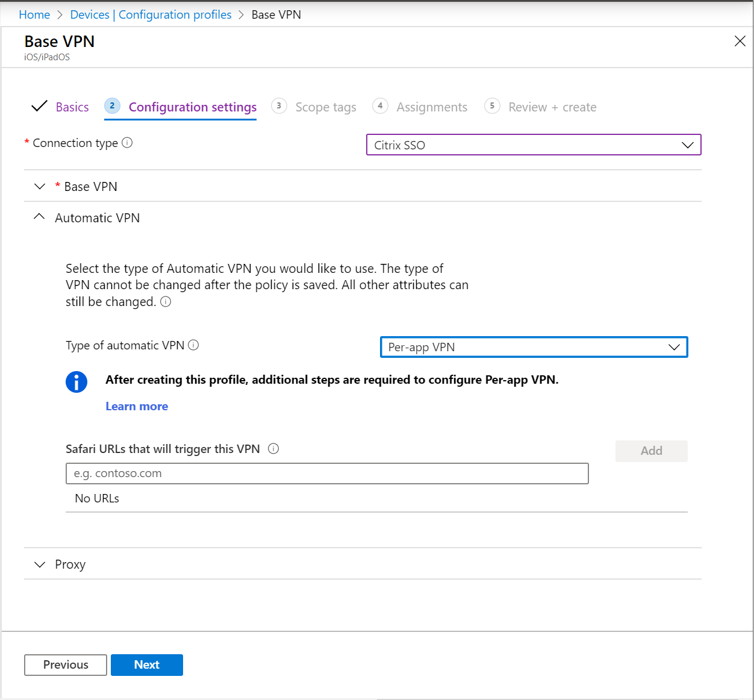
Task: Click the info icon beside Connection type
Action: (127, 143)
